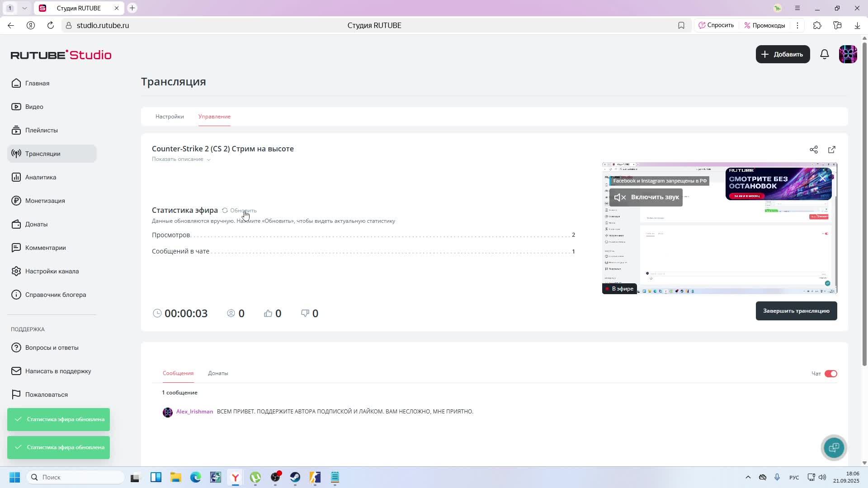The image size is (868, 488).
Task: Click the share icon for the broadcast
Action: tap(814, 150)
